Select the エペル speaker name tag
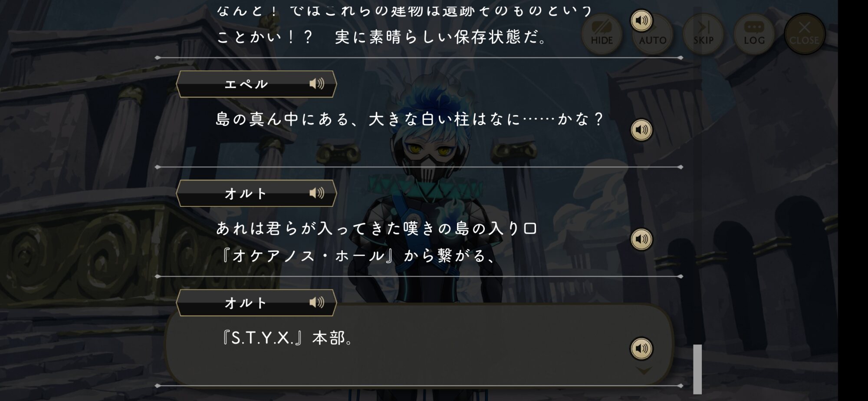Screen dimensions: 868x401 (256, 84)
